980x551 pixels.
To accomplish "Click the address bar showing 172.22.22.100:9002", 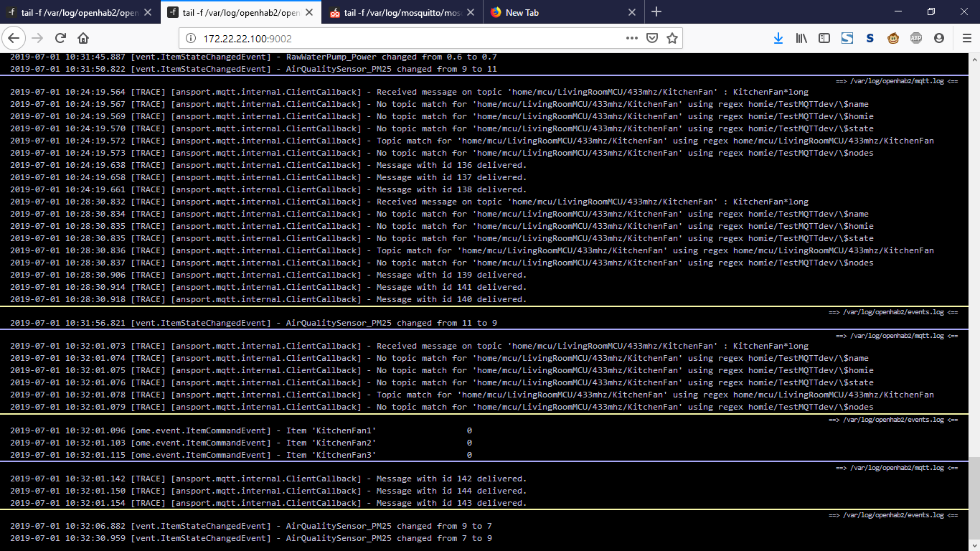I will click(x=402, y=38).
